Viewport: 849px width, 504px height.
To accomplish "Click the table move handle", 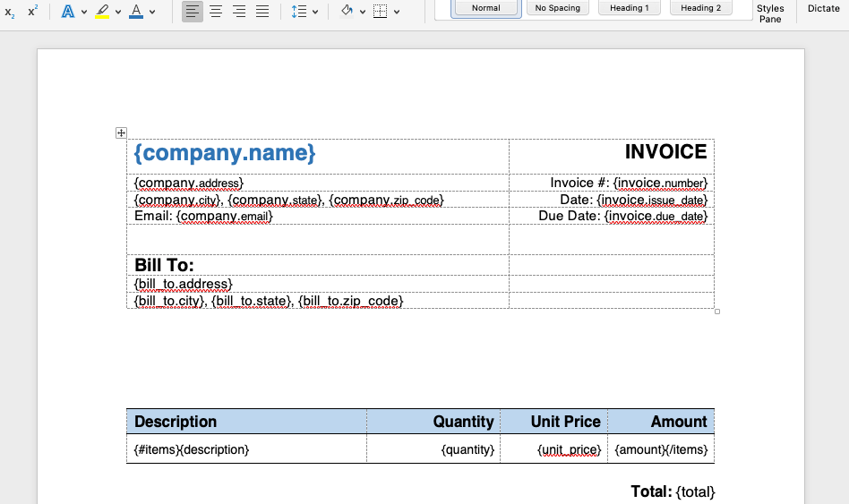I will (x=121, y=132).
